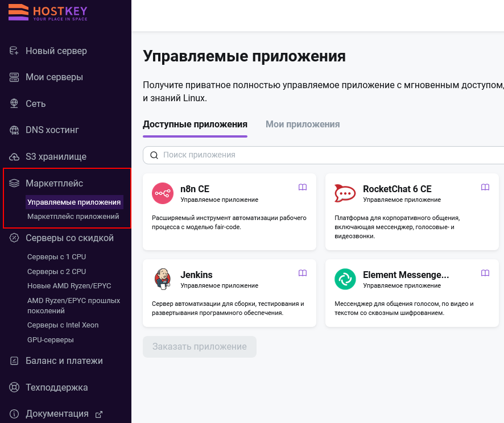The image size is (504, 423).
Task: Open GPU-серверы
Action: [x=51, y=340]
